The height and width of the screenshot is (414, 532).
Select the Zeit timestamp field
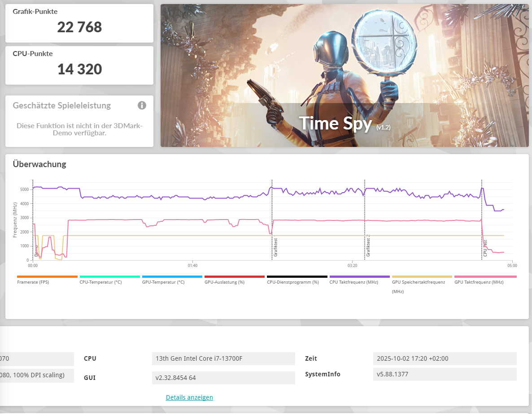click(x=445, y=358)
